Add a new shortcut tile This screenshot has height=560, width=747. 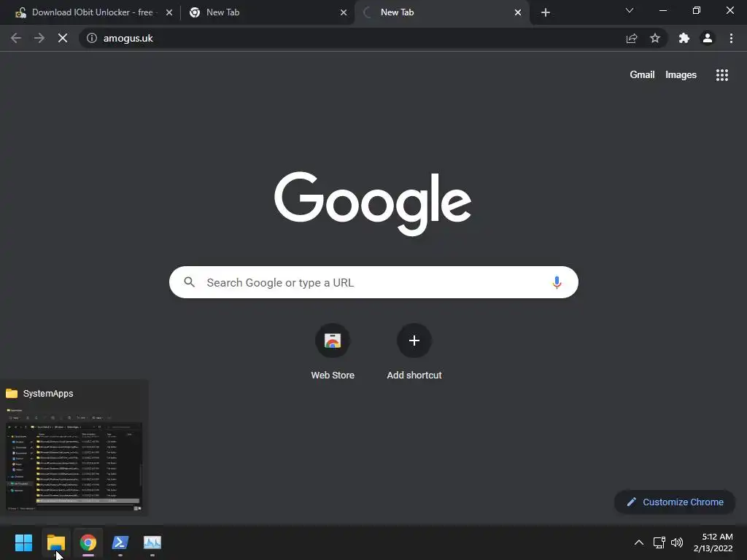pyautogui.click(x=414, y=351)
